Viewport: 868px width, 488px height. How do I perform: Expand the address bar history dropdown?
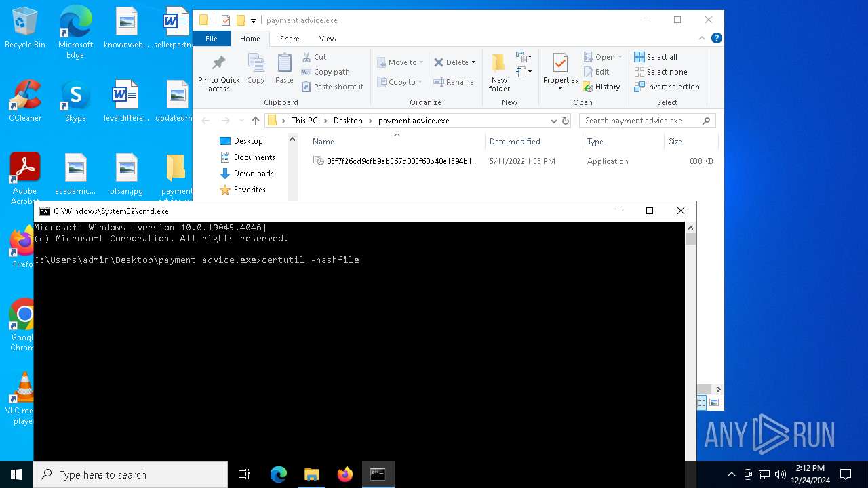pos(554,121)
